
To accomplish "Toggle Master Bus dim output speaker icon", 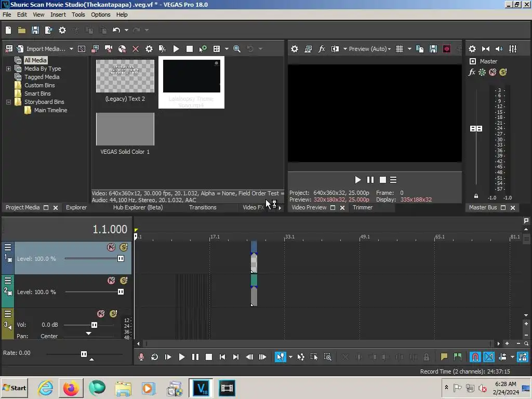I will [x=499, y=49].
